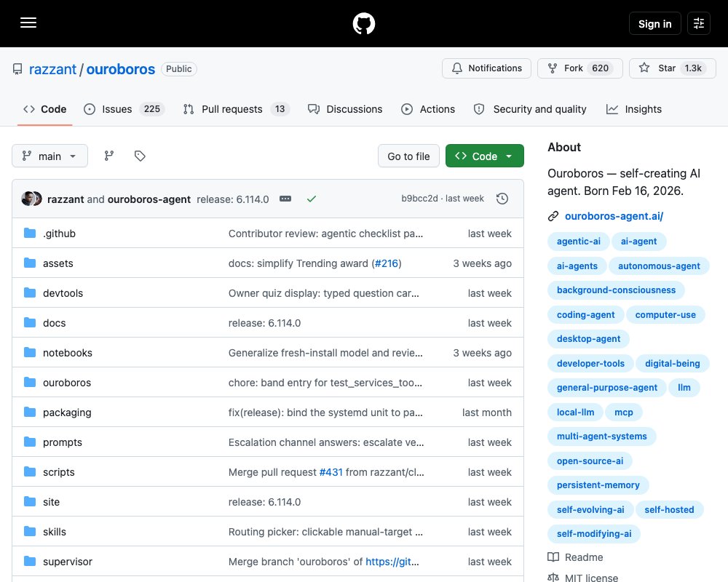
Task: Select the agentic-ai topic tag
Action: (579, 242)
